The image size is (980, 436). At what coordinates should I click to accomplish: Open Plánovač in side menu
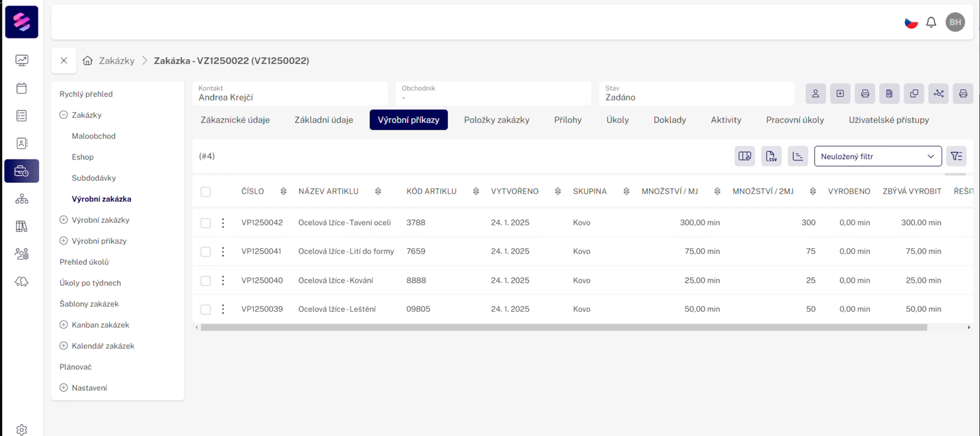click(76, 367)
